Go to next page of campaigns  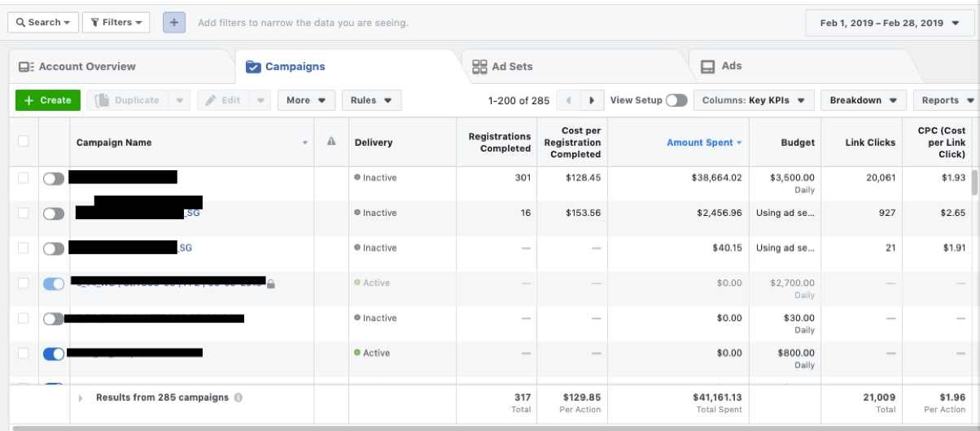click(x=592, y=101)
